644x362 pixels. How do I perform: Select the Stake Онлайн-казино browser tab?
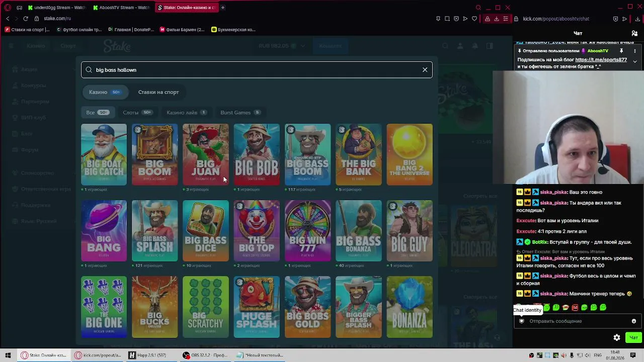pos(186,8)
